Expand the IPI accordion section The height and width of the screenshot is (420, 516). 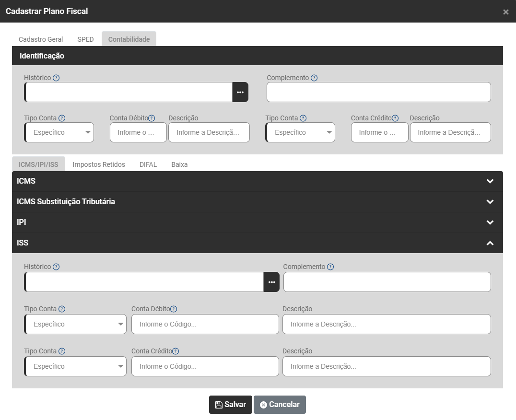[490, 222]
